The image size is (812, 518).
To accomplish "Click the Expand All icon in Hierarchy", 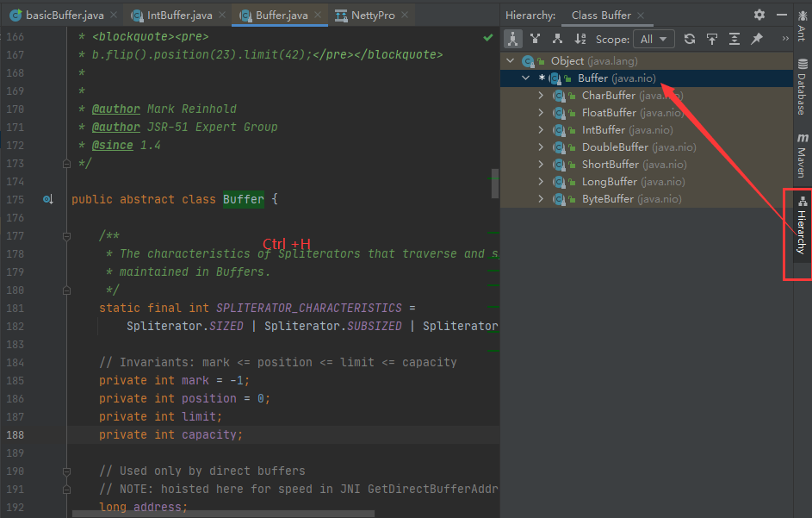I will 735,39.
